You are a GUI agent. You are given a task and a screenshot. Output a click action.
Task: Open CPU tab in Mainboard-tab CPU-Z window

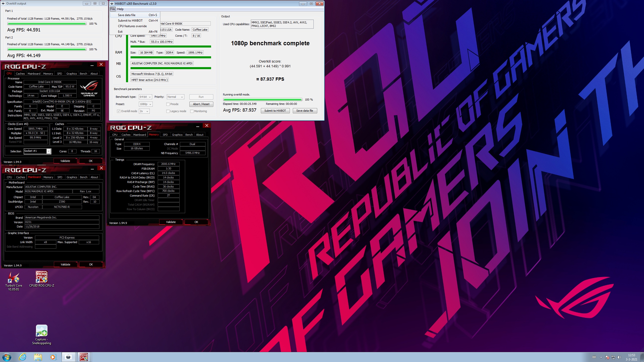pos(9,177)
